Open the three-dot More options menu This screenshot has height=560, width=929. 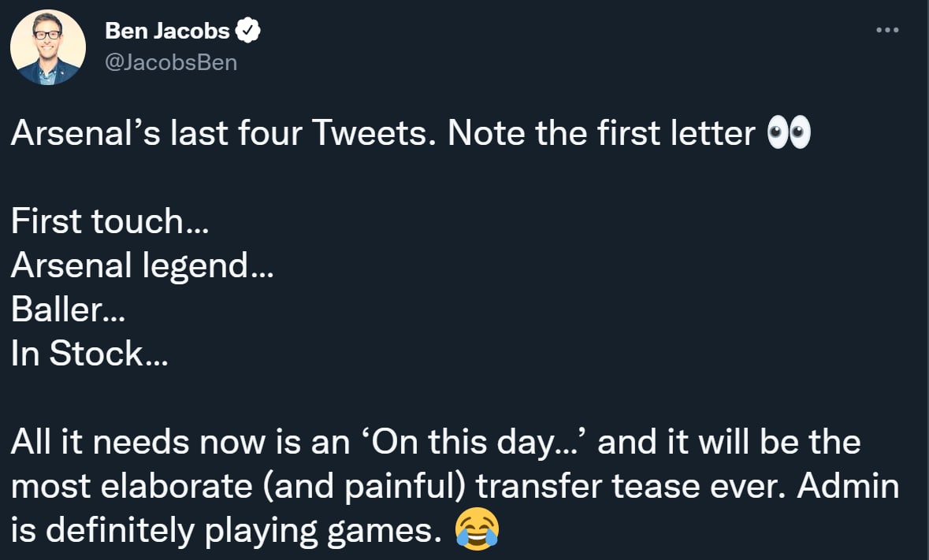pos(887,30)
